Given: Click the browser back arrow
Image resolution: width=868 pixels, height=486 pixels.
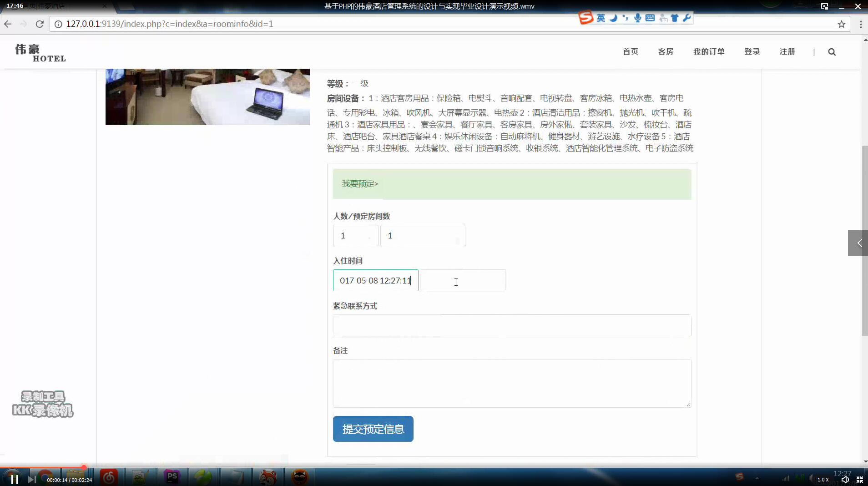Looking at the screenshot, I should [x=8, y=24].
